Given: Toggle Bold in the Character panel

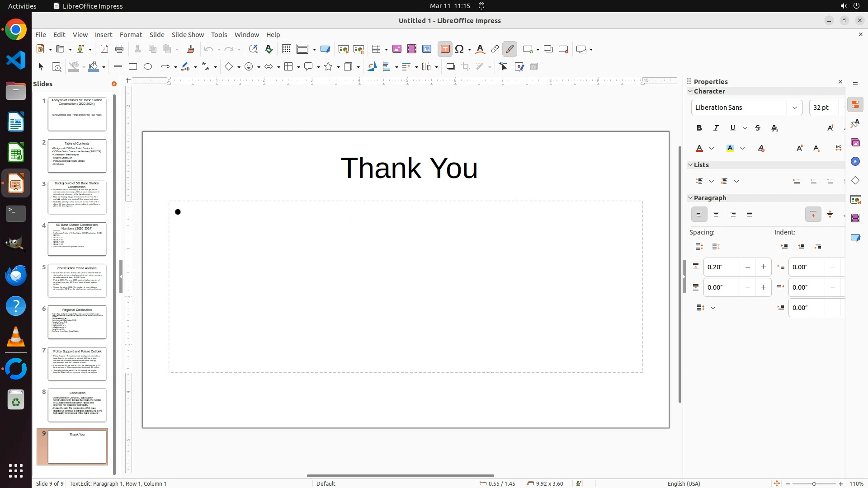Looking at the screenshot, I should [699, 128].
